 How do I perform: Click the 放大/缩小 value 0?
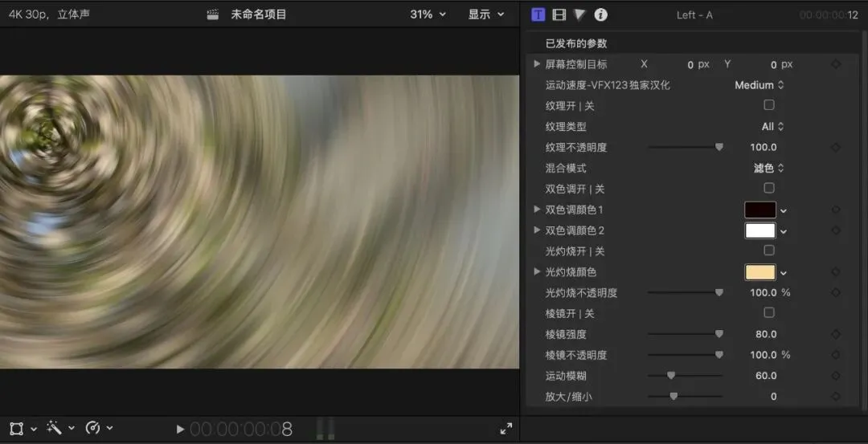tap(773, 397)
